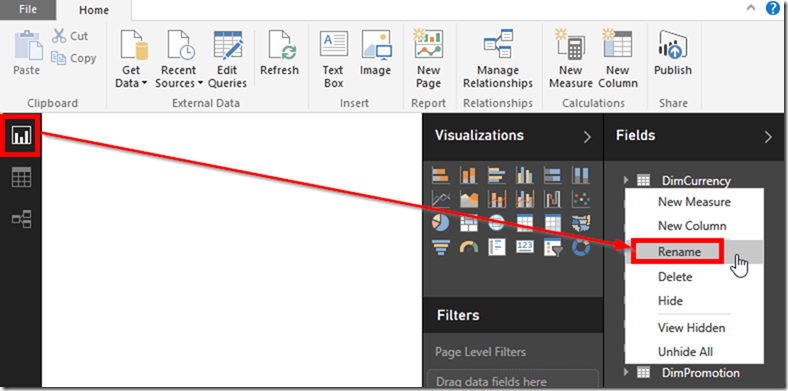Expand the DimPromotion table arrow

pyautogui.click(x=626, y=372)
